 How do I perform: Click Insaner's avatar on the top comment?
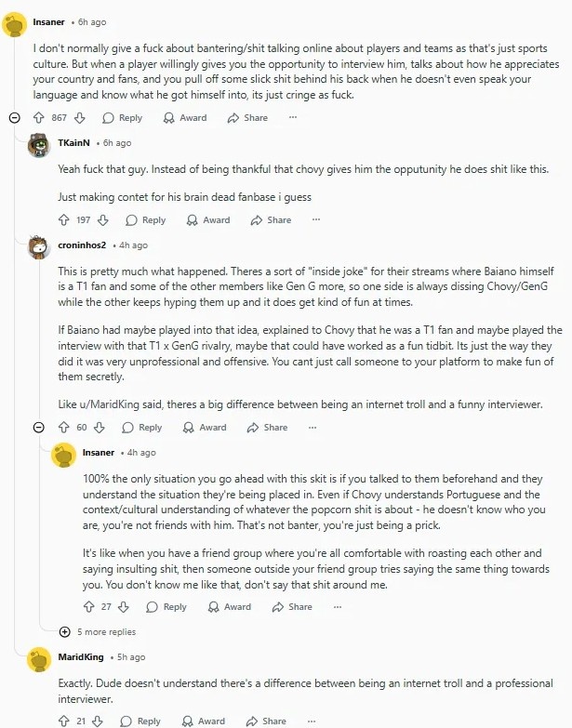pyautogui.click(x=14, y=22)
